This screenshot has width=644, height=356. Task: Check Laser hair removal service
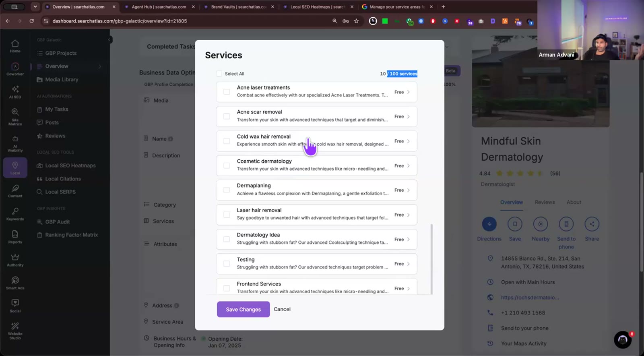click(227, 215)
